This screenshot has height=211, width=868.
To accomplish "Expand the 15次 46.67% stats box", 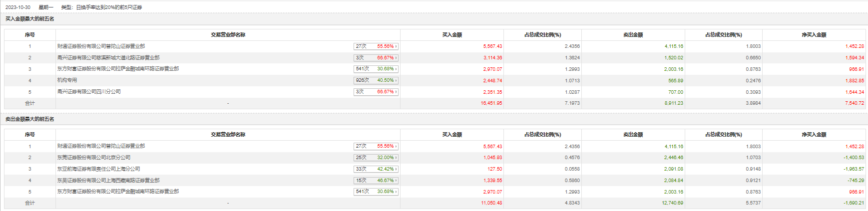I will [x=376, y=181].
